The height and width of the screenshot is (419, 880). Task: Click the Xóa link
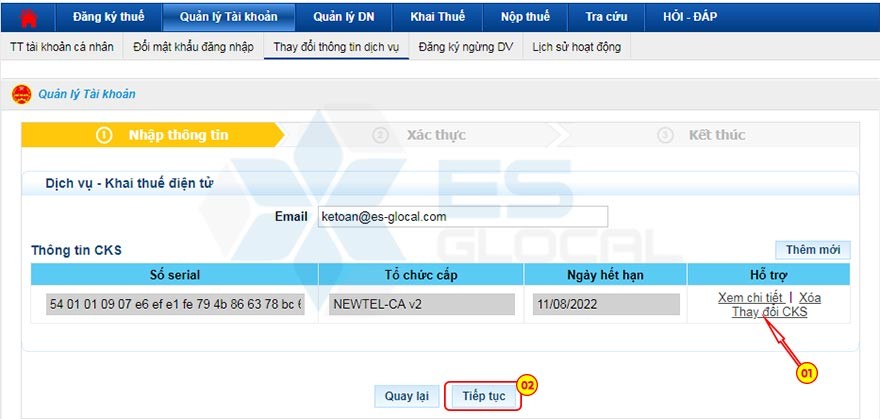tap(810, 297)
